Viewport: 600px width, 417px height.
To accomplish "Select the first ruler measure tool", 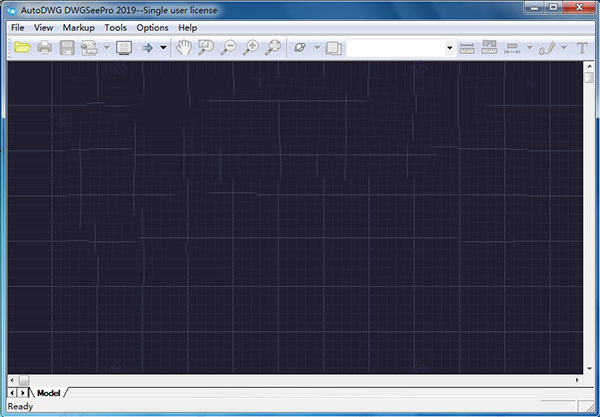I will pos(467,48).
